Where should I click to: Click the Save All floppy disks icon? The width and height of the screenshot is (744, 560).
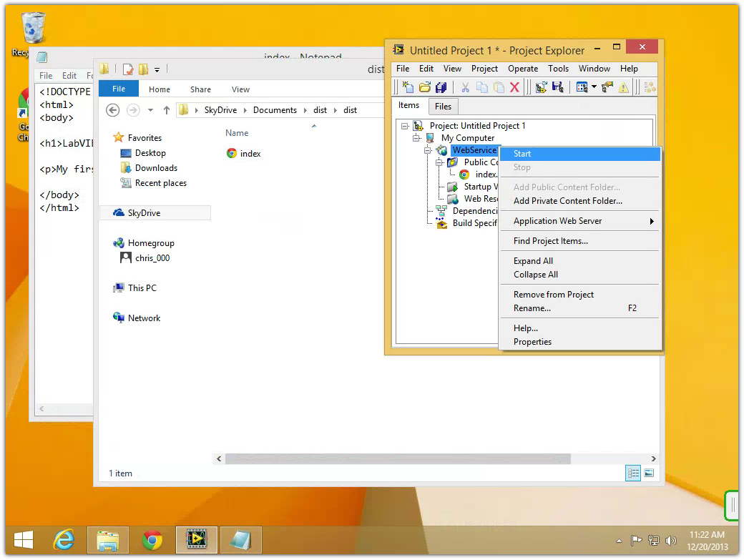[x=441, y=87]
